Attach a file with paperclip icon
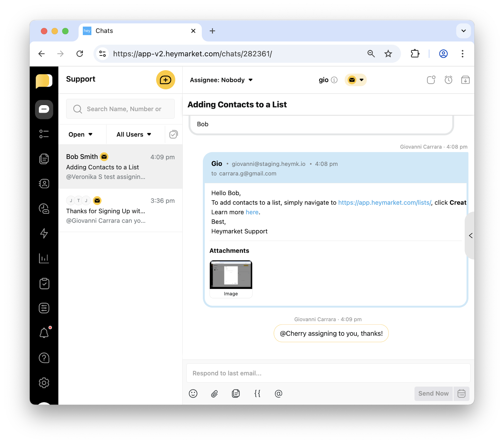Image resolution: width=504 pixels, height=444 pixels. (x=215, y=394)
